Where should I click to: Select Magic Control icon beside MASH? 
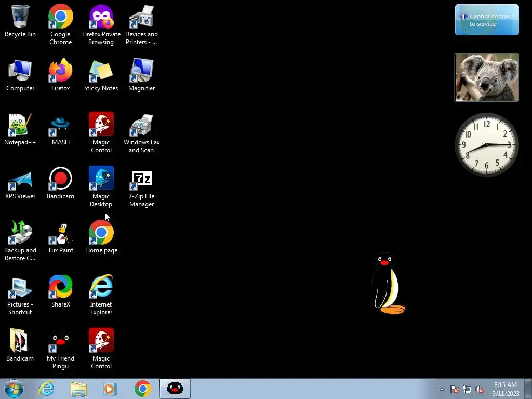pos(101,132)
